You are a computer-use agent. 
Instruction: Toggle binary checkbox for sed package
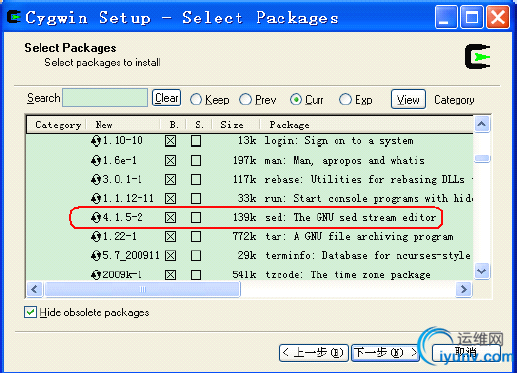point(170,218)
